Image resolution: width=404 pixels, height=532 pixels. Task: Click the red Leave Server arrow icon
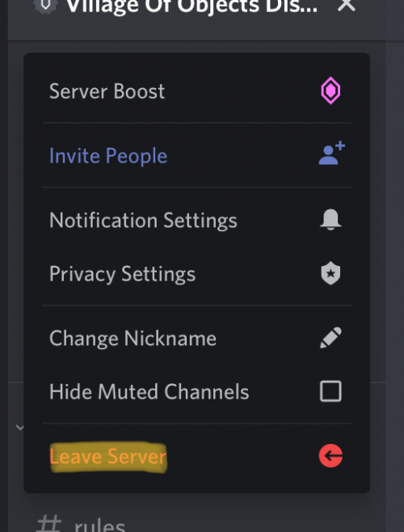click(x=330, y=456)
